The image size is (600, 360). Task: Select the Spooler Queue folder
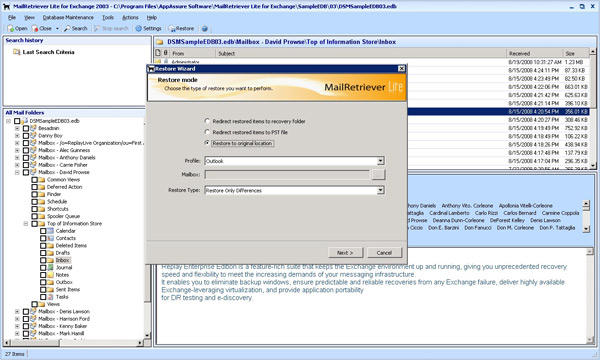(x=64, y=216)
